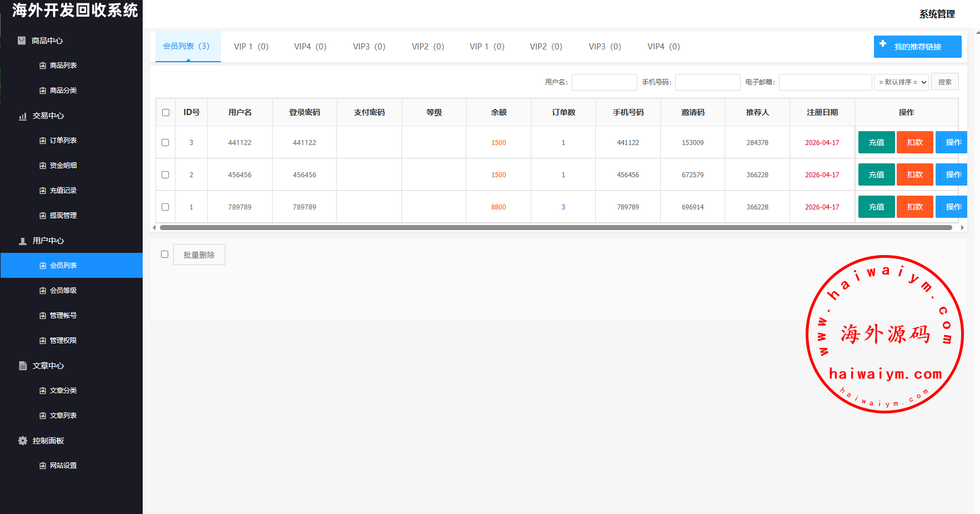Click the 用户中心 person icon

pos(23,241)
